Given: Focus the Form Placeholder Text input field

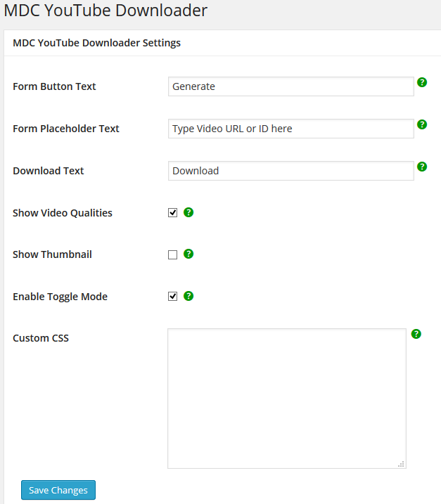Looking at the screenshot, I should point(290,129).
